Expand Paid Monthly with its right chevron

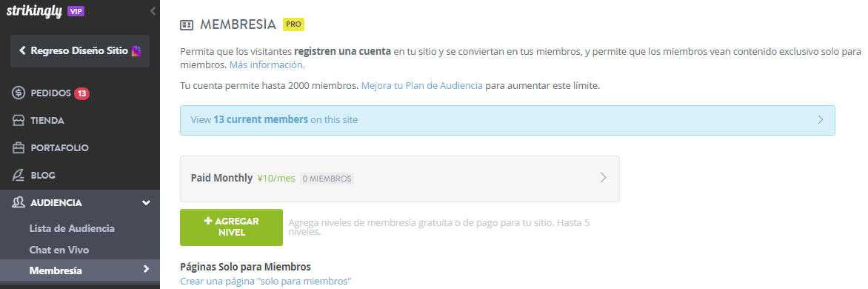coord(604,178)
